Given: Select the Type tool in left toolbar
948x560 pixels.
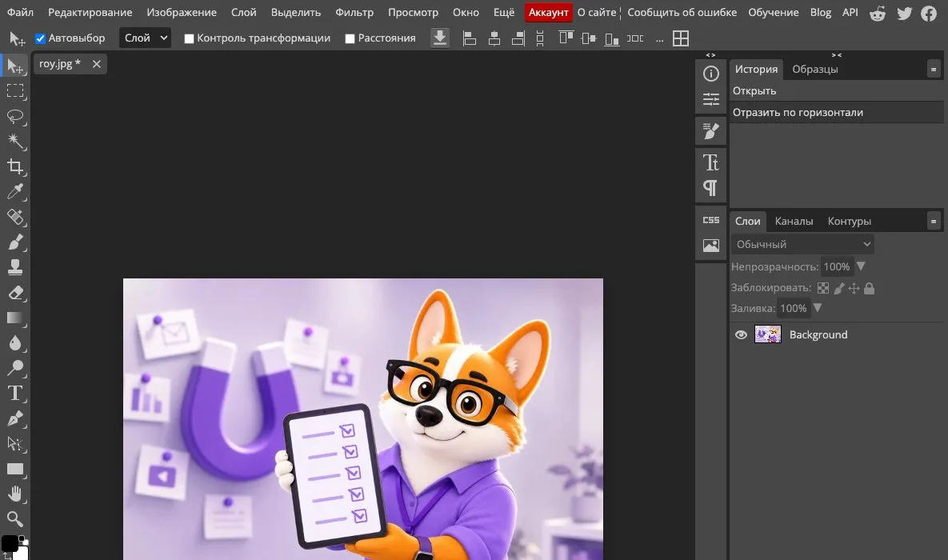Looking at the screenshot, I should (15, 393).
